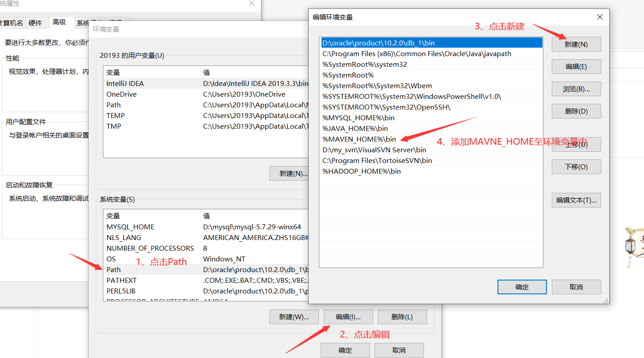Select the plain %SystemRoot% entry
This screenshot has width=644, height=358.
click(431, 75)
